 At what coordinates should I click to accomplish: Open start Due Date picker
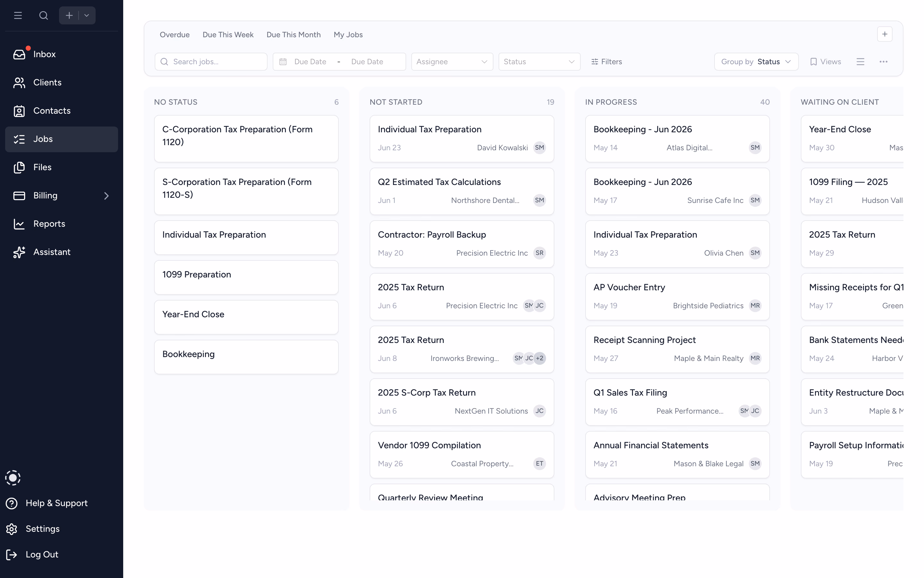310,62
